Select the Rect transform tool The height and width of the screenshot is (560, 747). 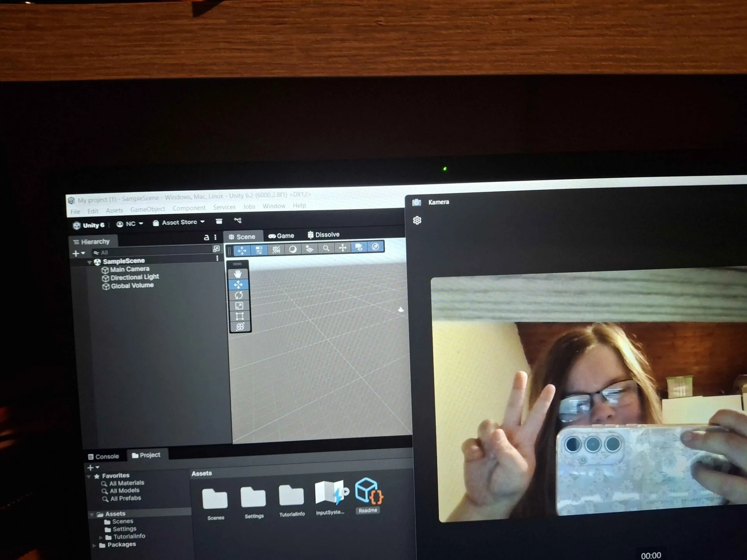[240, 316]
